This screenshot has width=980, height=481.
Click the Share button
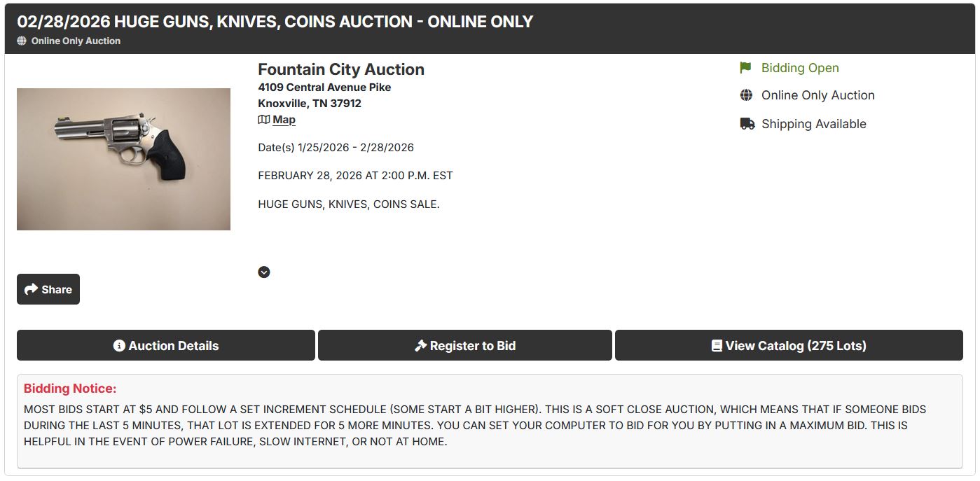(48, 289)
